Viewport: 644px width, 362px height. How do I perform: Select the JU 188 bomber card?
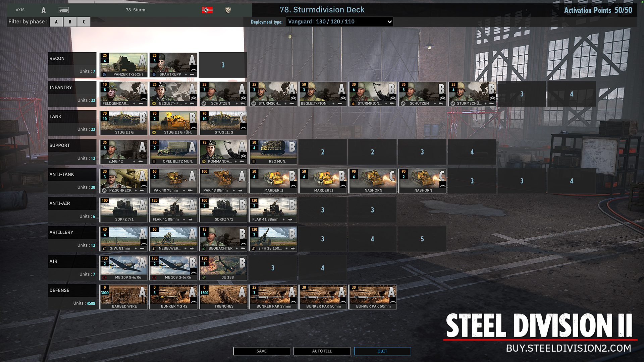coord(223,268)
